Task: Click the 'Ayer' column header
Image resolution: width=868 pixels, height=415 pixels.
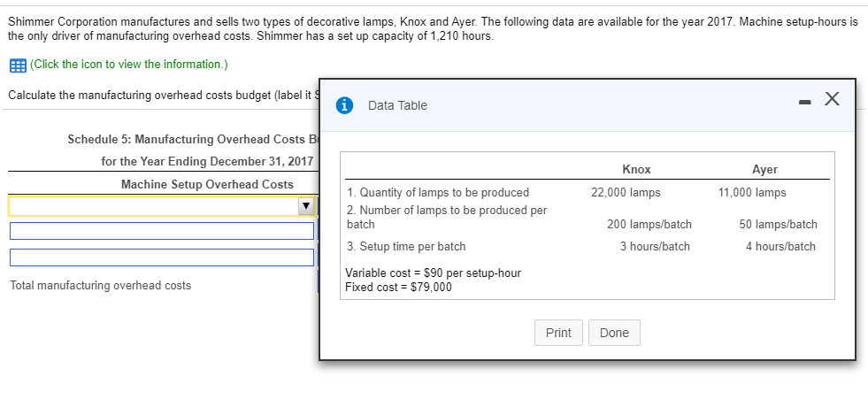Action: (765, 169)
